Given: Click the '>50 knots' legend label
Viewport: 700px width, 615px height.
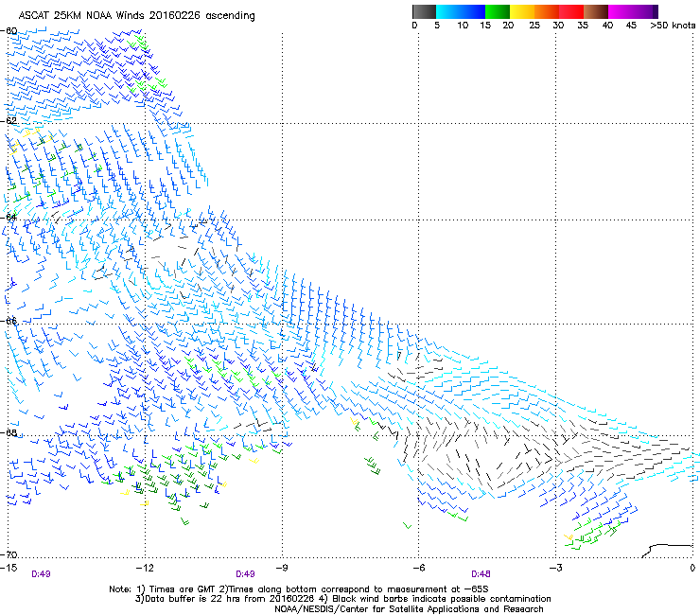Looking at the screenshot, I should point(673,26).
